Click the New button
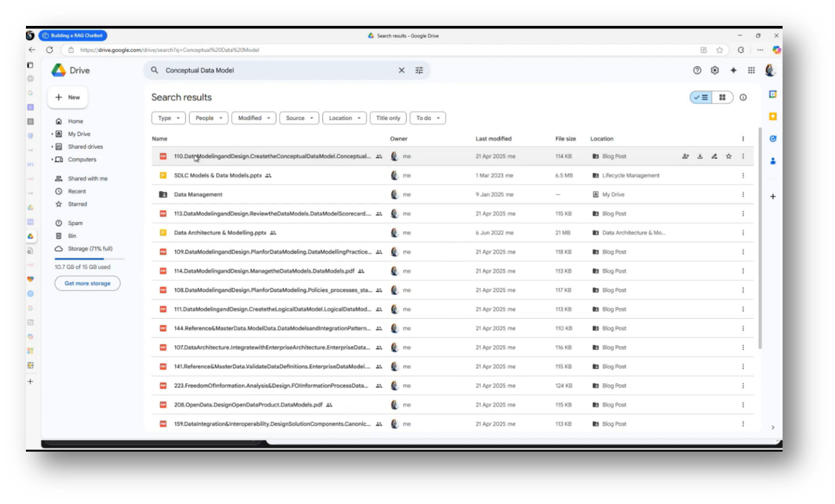 (68, 98)
